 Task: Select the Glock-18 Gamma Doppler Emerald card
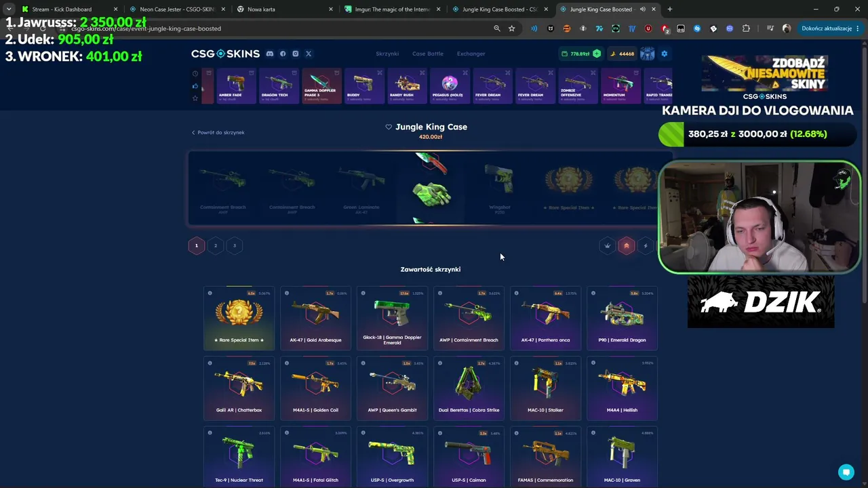pos(392,318)
